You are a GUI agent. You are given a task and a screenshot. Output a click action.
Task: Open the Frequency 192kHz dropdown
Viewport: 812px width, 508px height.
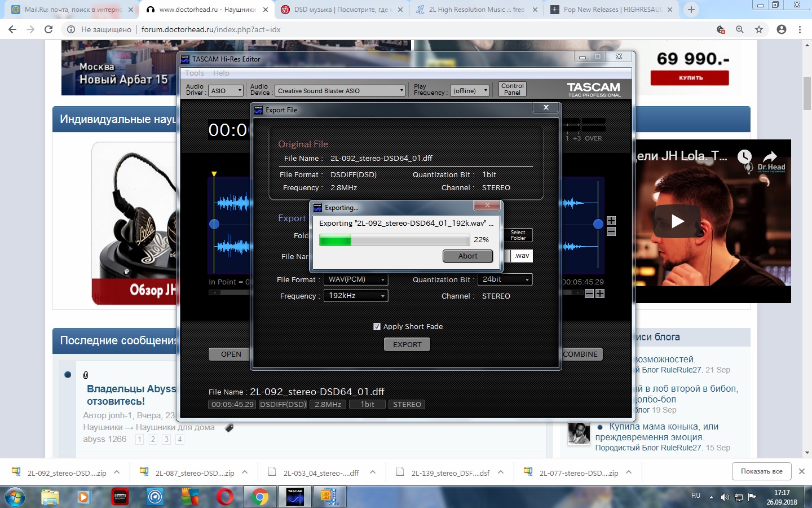pyautogui.click(x=356, y=296)
